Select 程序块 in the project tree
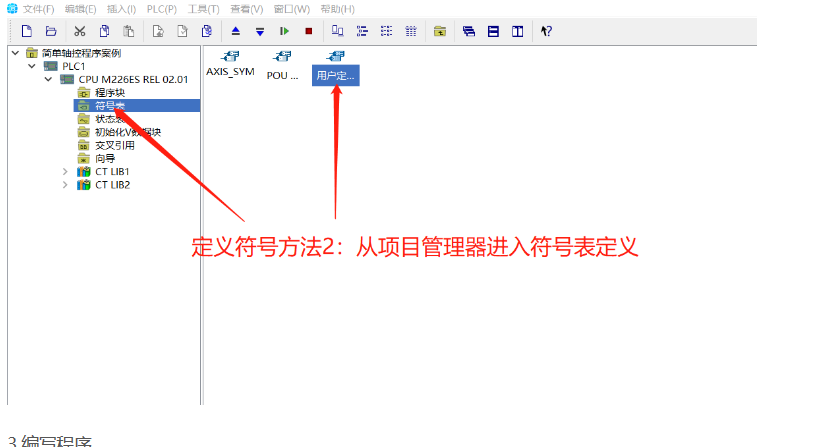The height and width of the screenshot is (447, 814). (109, 92)
